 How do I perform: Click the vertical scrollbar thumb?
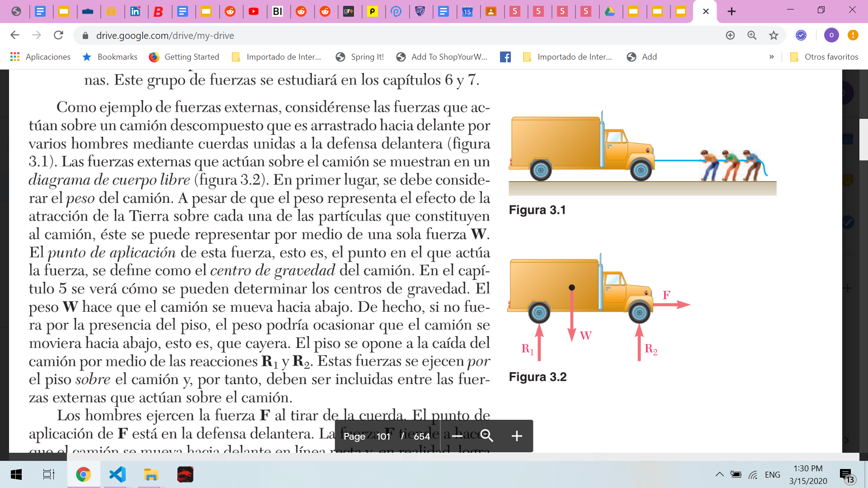click(x=863, y=139)
